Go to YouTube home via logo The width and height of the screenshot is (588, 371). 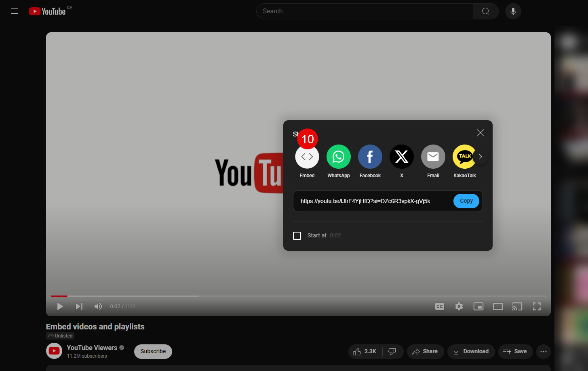[47, 11]
